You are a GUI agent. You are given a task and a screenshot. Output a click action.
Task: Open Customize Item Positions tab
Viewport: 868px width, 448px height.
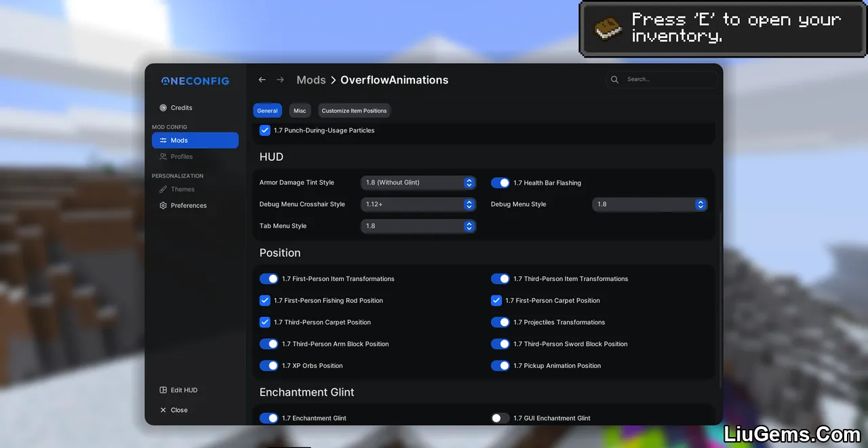pos(354,111)
